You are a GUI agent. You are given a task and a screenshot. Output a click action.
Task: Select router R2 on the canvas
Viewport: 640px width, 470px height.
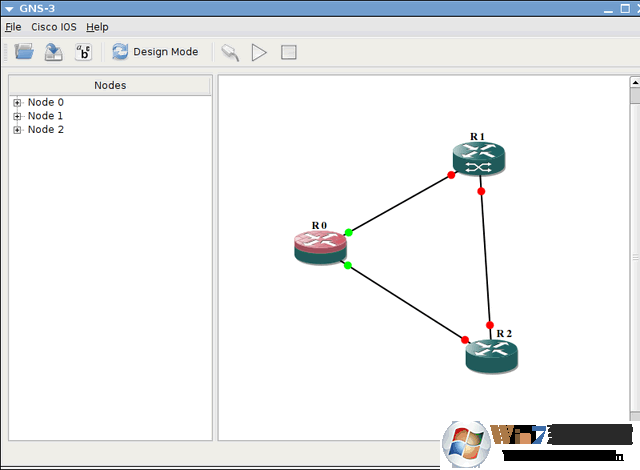(492, 357)
